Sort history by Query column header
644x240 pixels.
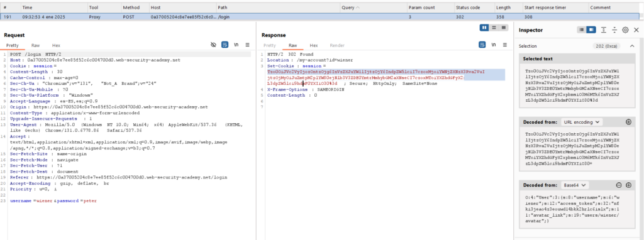coord(374,8)
